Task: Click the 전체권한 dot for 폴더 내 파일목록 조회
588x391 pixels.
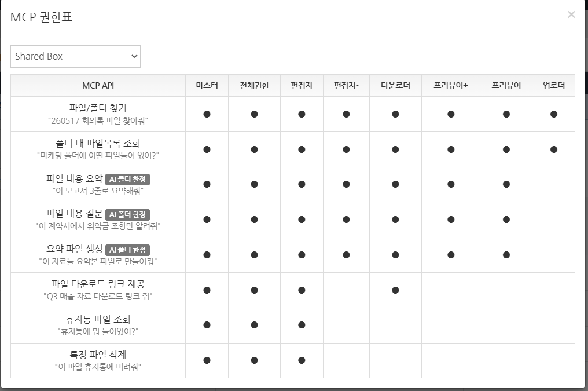Action: click(x=254, y=149)
